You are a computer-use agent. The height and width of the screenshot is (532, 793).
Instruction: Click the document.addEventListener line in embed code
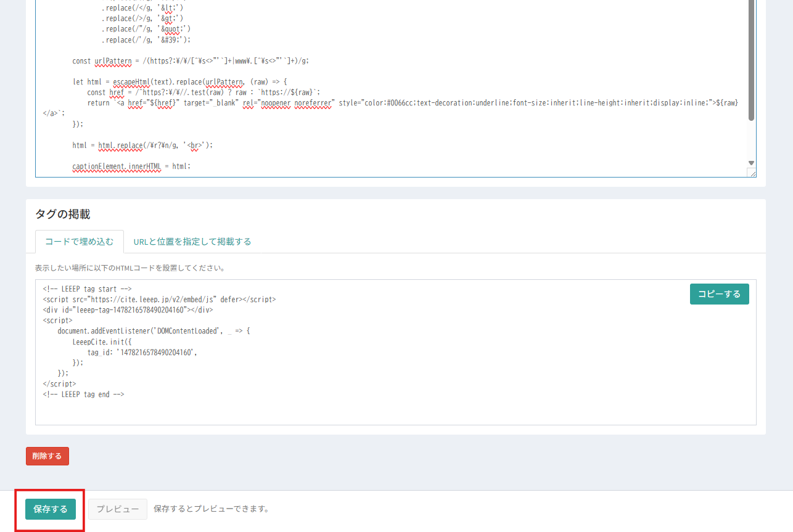point(154,331)
